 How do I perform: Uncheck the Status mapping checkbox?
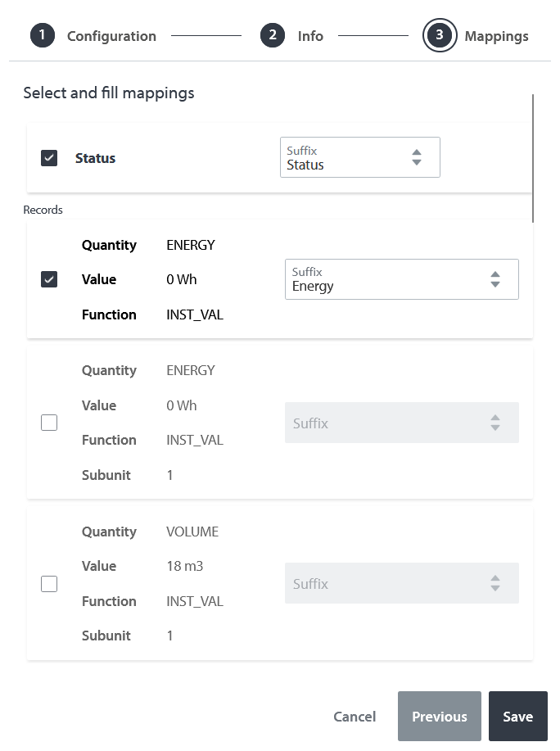coord(49,158)
